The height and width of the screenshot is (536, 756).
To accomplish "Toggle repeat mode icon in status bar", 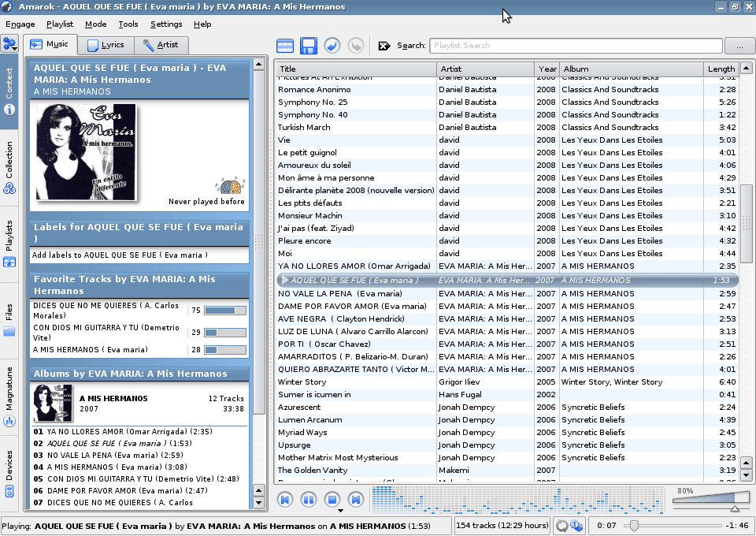I will pyautogui.click(x=562, y=526).
